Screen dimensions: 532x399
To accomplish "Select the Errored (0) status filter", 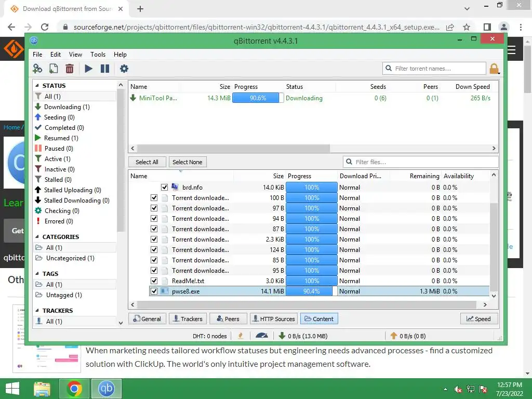I will coord(59,221).
